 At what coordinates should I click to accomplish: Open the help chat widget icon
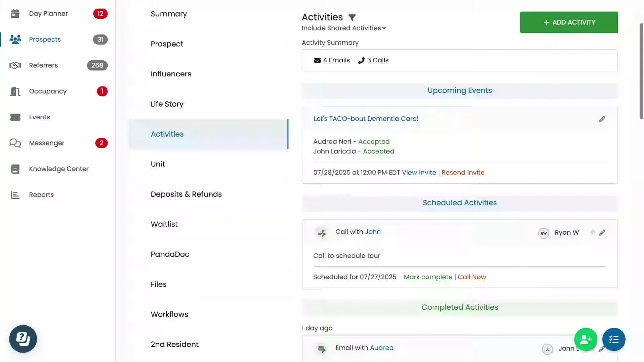[x=23, y=339]
